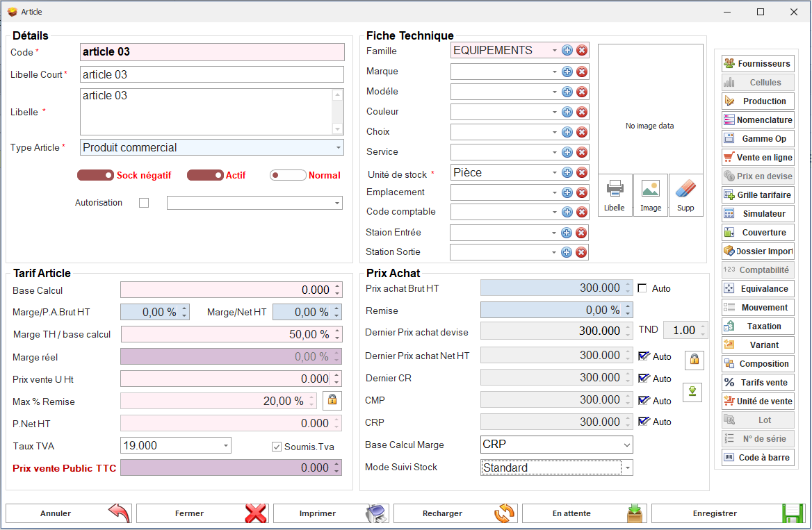This screenshot has width=812, height=530.
Task: Open the Type Article dropdown
Action: tap(338, 147)
